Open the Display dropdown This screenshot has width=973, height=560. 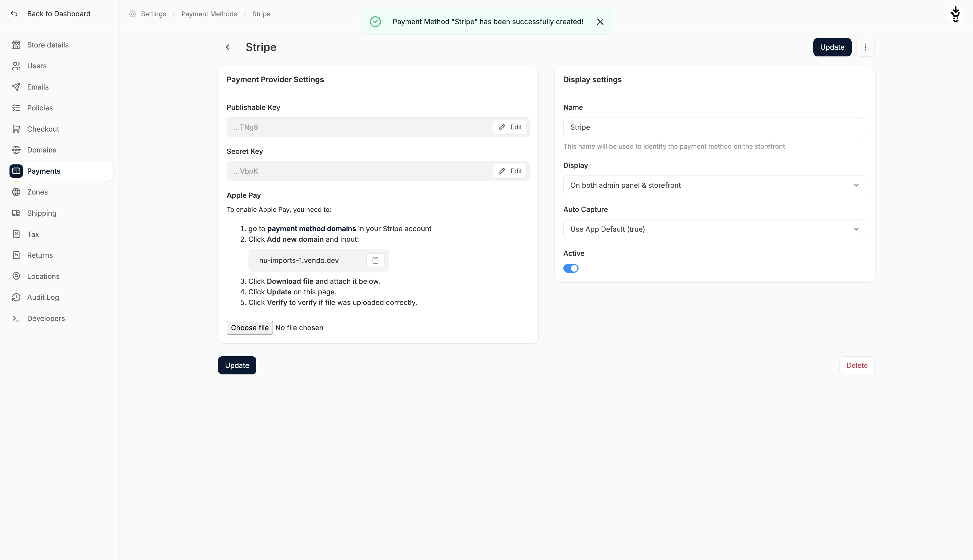click(715, 185)
